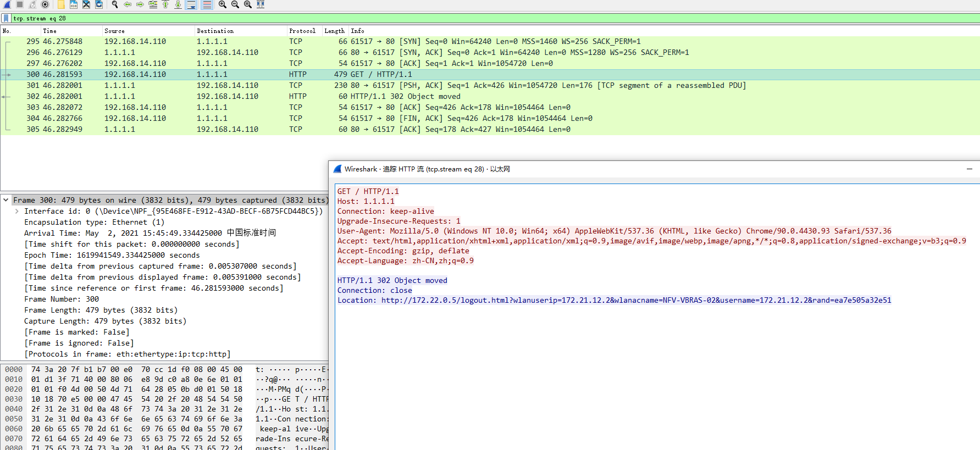Viewport: 980px width, 450px height.
Task: Select packet 296 SYN, ACK row
Action: (x=490, y=52)
